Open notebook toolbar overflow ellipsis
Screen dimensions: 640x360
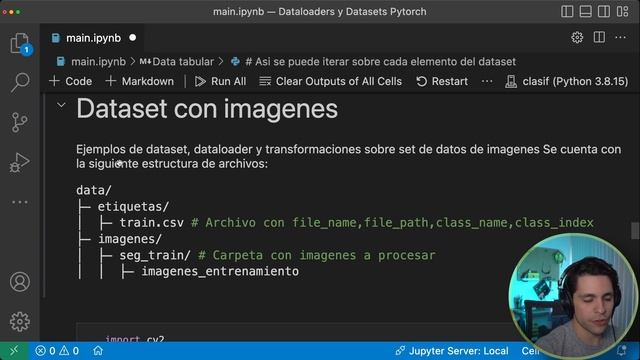tap(487, 81)
